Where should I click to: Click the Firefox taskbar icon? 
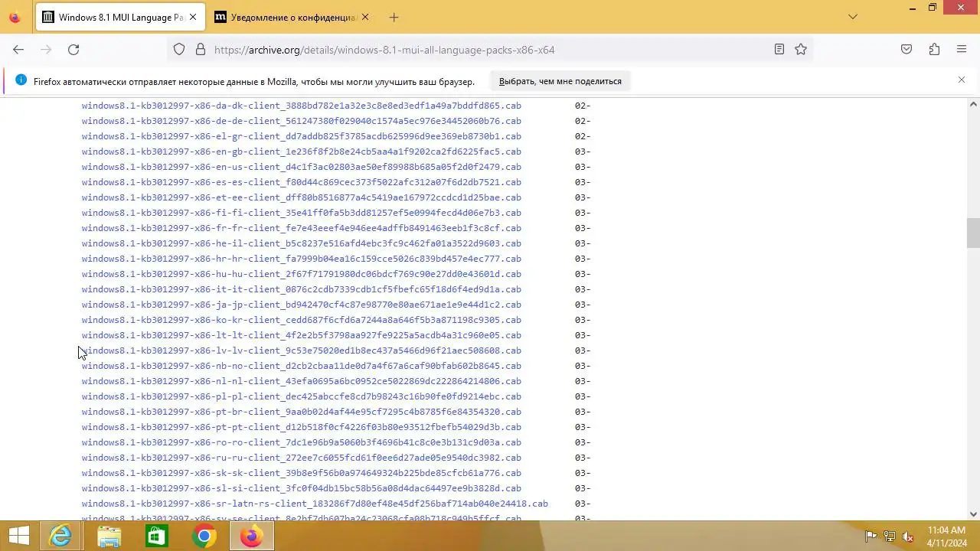click(251, 536)
